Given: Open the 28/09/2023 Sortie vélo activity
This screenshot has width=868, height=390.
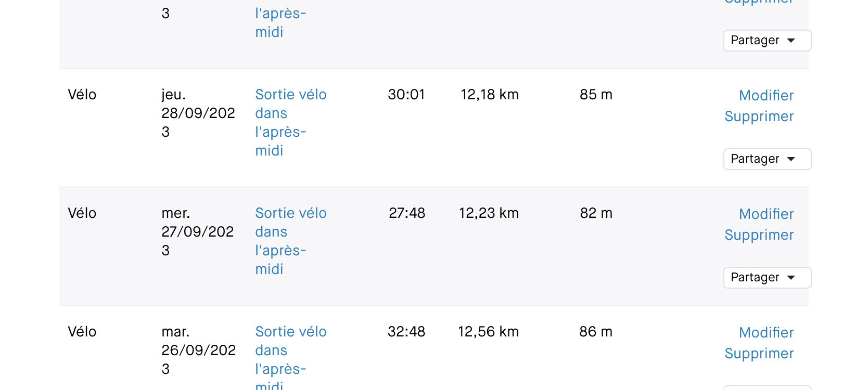Looking at the screenshot, I should pos(290,123).
